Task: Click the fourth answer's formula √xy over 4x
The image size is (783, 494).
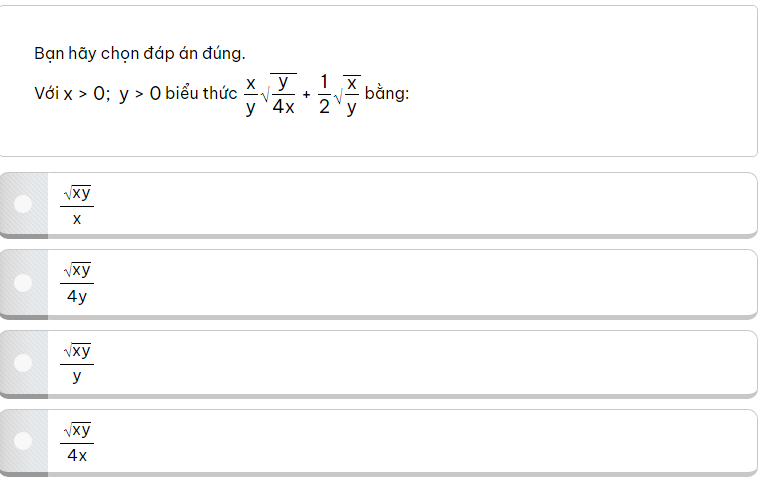Action: [77, 440]
